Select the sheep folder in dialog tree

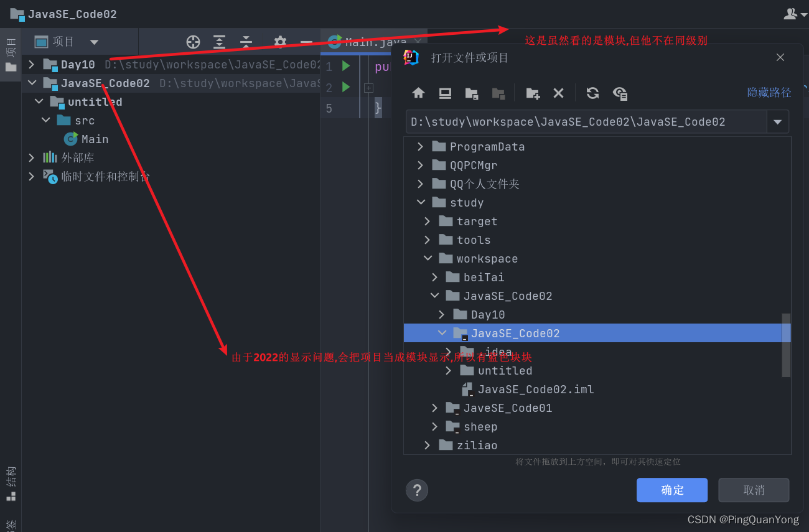471,426
